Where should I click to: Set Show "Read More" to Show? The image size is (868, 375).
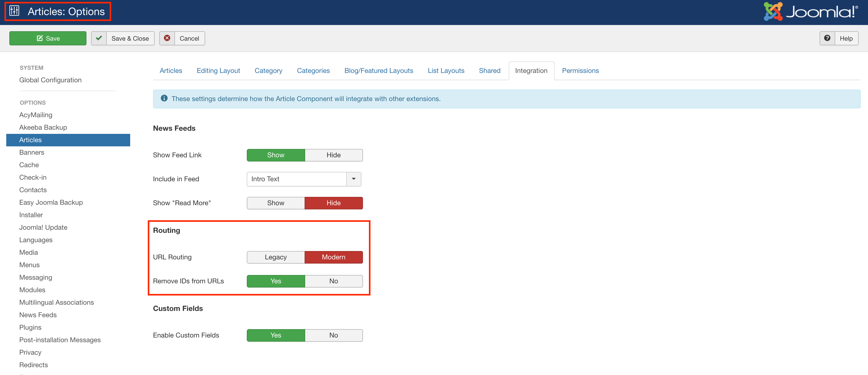(x=275, y=203)
